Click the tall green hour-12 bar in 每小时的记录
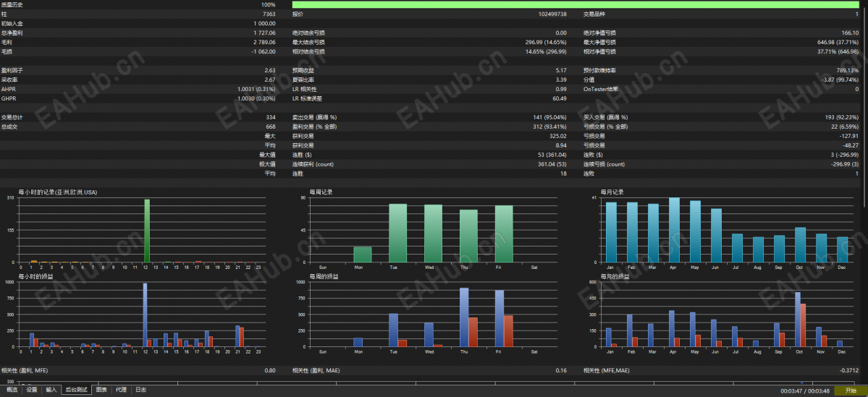Screen dimensions: 868x397 point(147,231)
